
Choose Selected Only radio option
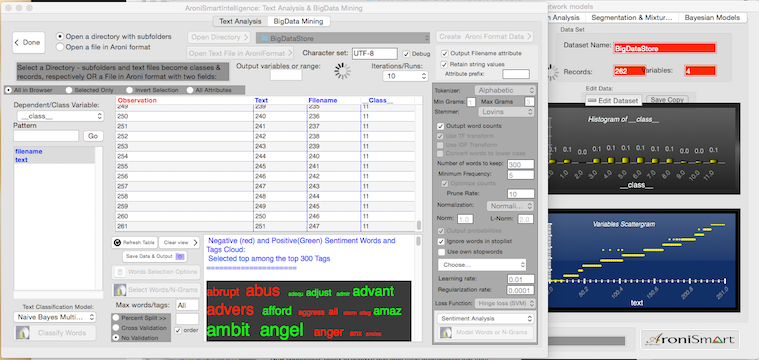point(69,90)
